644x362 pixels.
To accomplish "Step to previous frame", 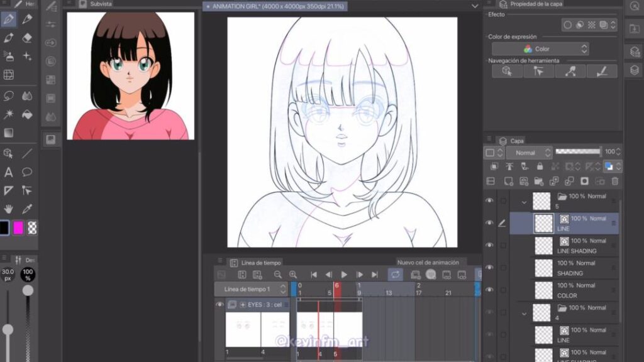I will point(328,275).
